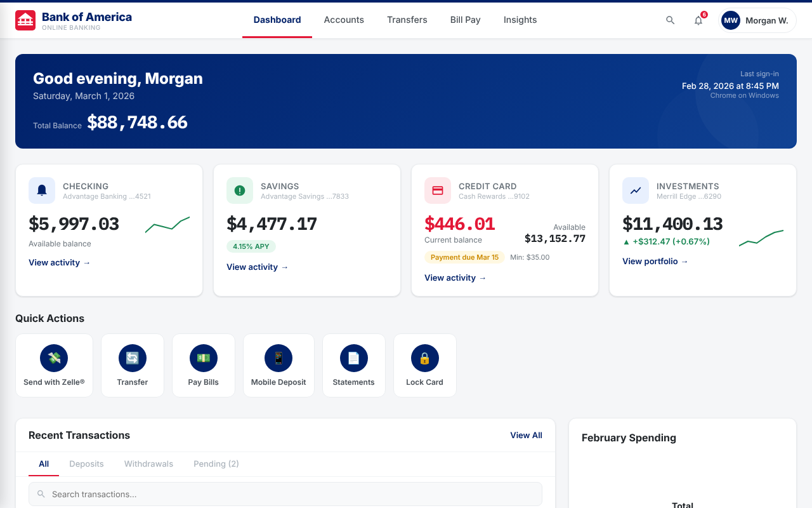This screenshot has width=812, height=508.
Task: Open the Morgan W. profile menu
Action: (757, 20)
